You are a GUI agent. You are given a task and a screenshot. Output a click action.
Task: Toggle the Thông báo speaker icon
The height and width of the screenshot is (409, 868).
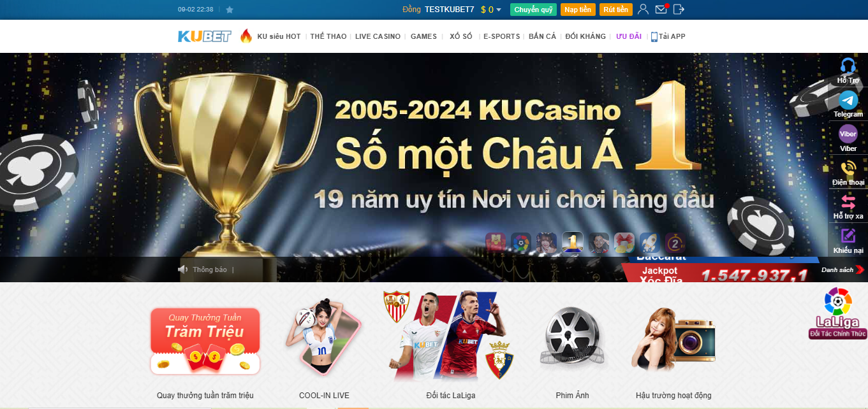[x=182, y=269]
